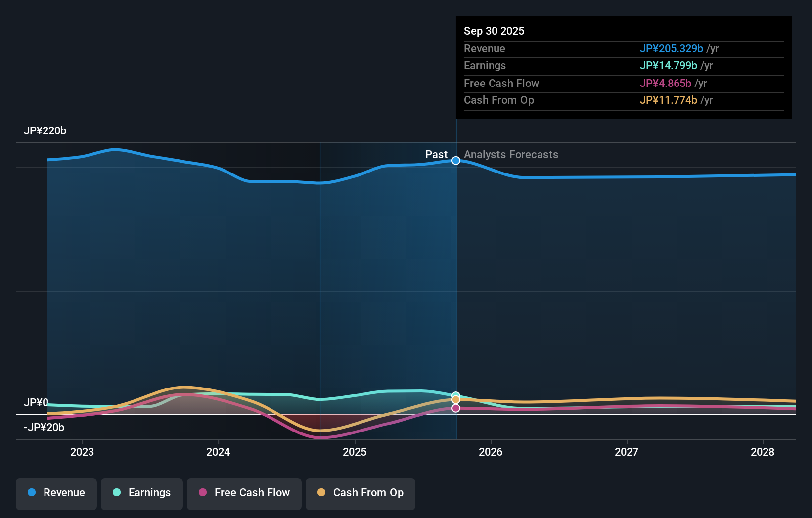Click the blue forecast divider line
The image size is (812, 518).
click(x=456, y=272)
